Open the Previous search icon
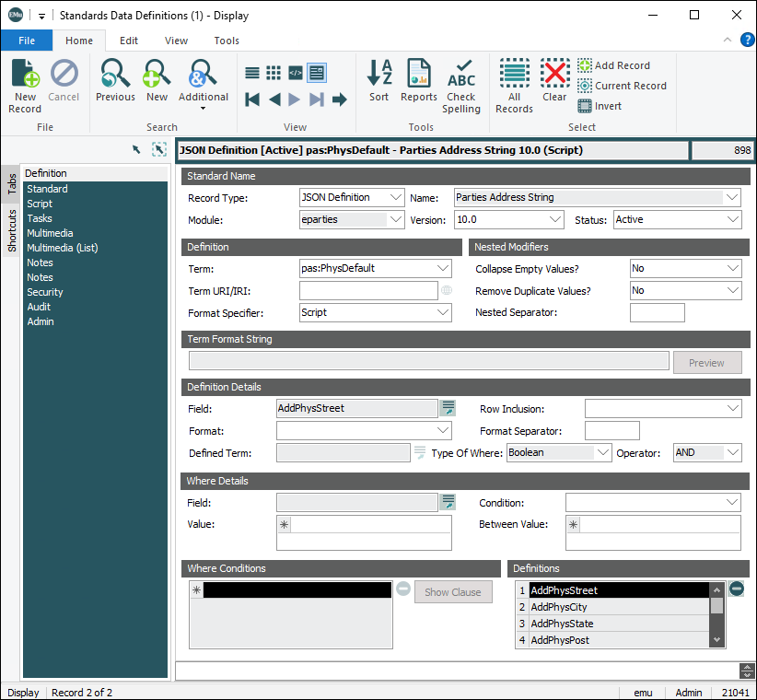Viewport: 757px width, 700px height. (x=115, y=77)
